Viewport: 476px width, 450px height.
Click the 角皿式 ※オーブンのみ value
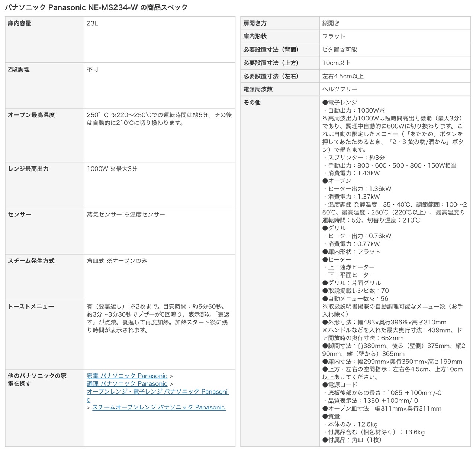tap(117, 261)
